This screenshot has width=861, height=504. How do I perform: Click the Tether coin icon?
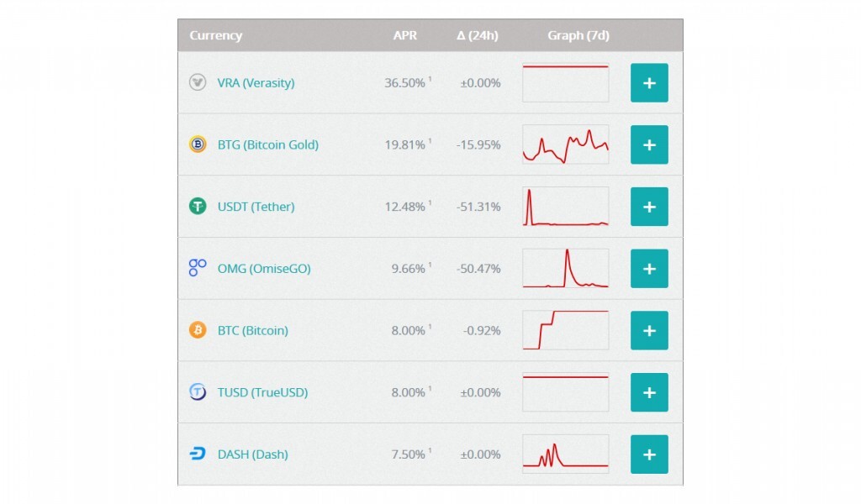coord(198,207)
